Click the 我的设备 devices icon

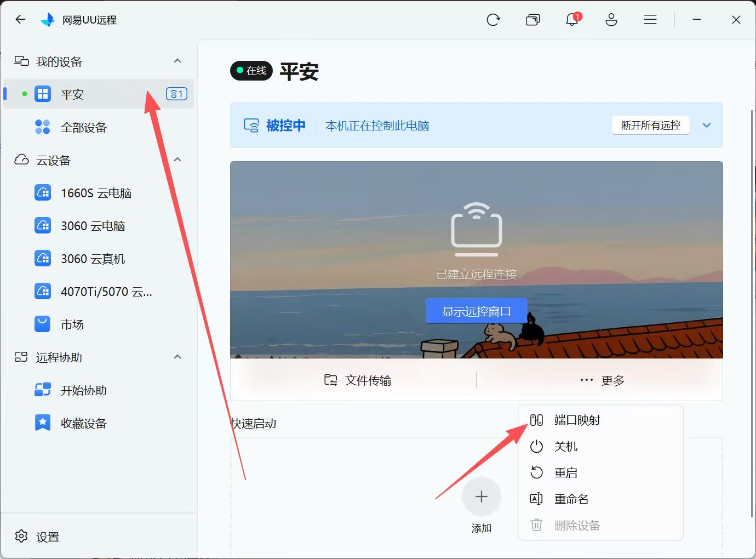(21, 61)
